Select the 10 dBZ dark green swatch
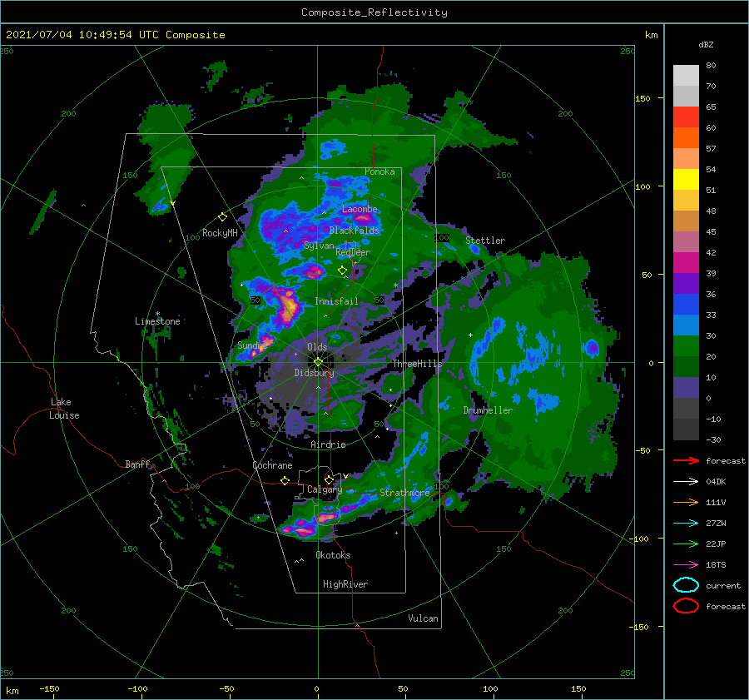The image size is (749, 700). click(x=686, y=366)
